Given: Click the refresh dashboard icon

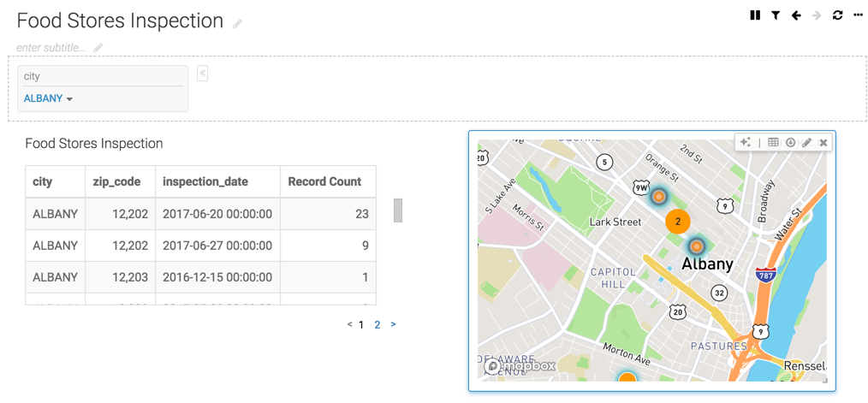Looking at the screenshot, I should tap(837, 15).
